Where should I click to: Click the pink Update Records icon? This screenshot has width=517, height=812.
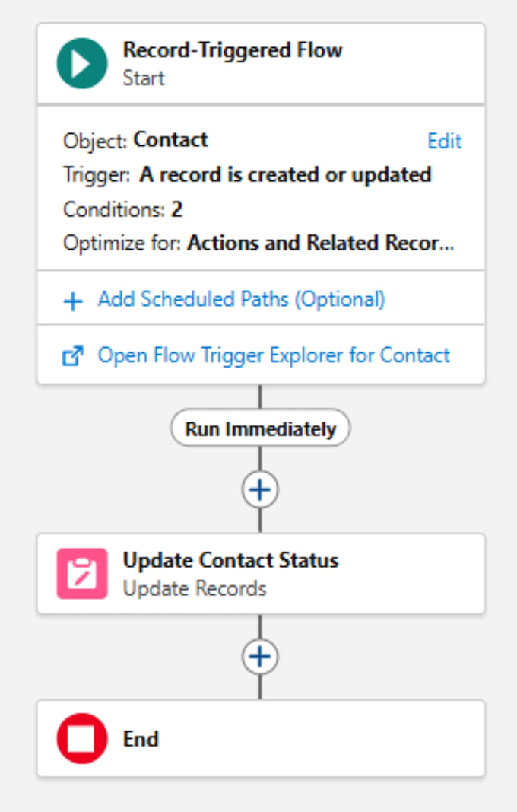(x=82, y=574)
